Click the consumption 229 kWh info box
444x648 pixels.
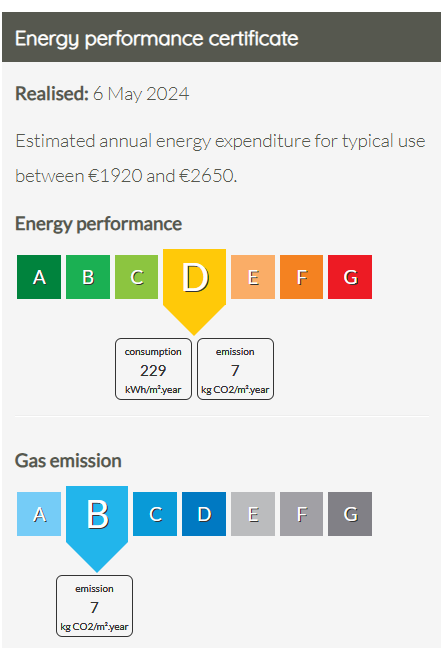point(153,369)
